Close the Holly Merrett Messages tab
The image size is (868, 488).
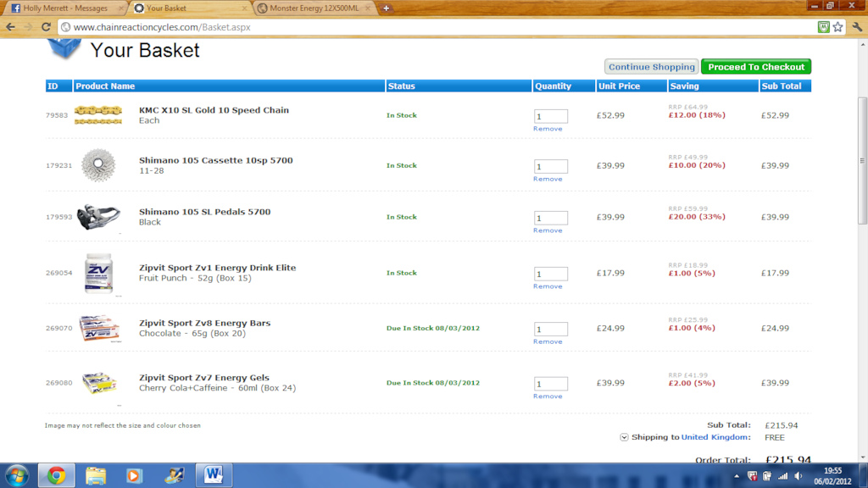(x=121, y=8)
